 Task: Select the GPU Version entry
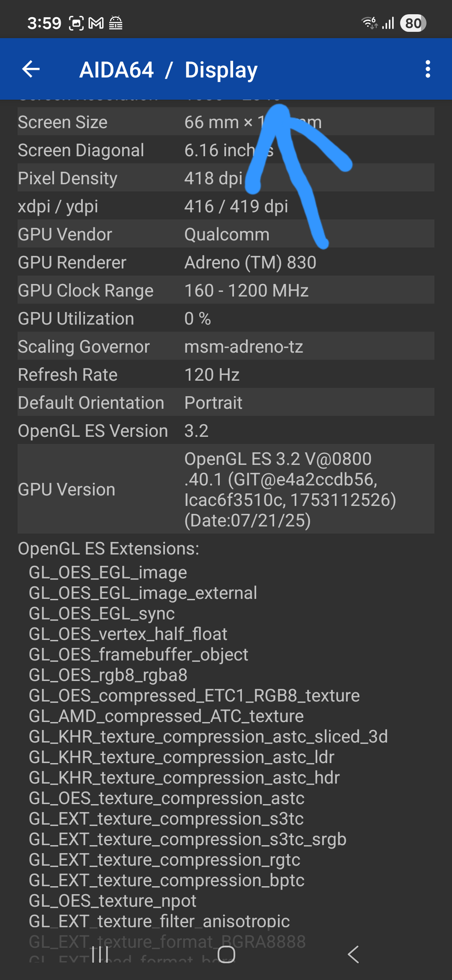(x=226, y=489)
